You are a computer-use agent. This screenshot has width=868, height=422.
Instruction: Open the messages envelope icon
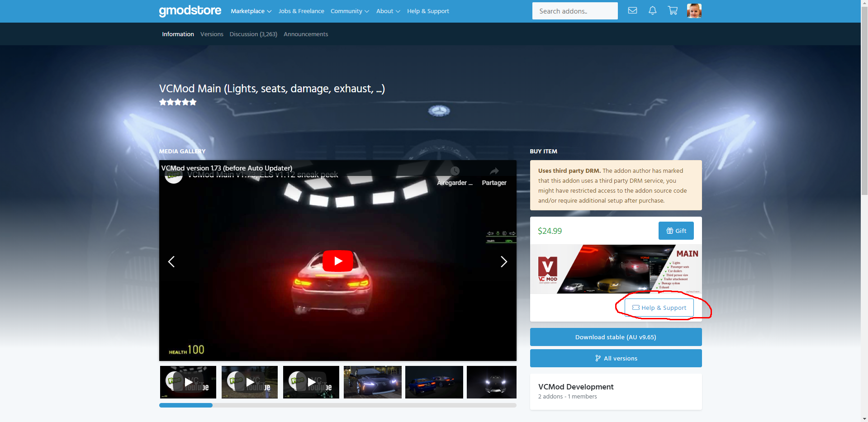click(x=632, y=10)
